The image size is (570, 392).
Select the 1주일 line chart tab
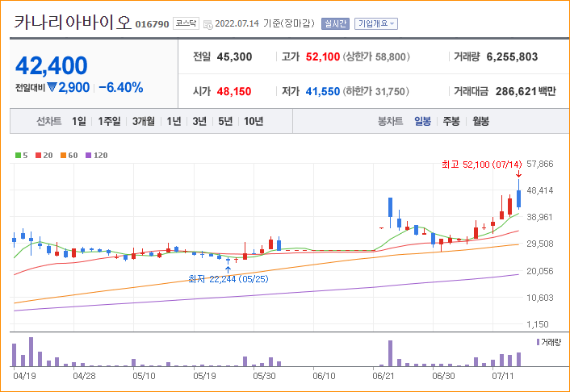click(x=109, y=121)
